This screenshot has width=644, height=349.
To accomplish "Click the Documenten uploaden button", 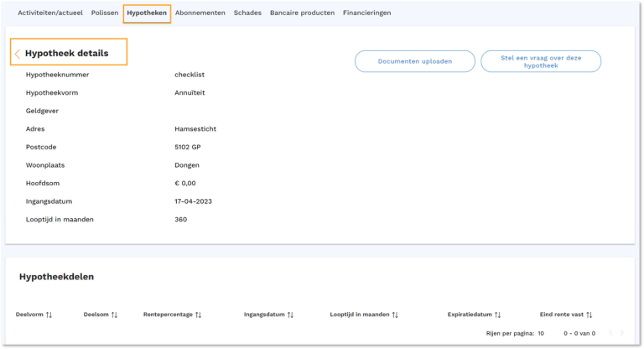I will [414, 61].
